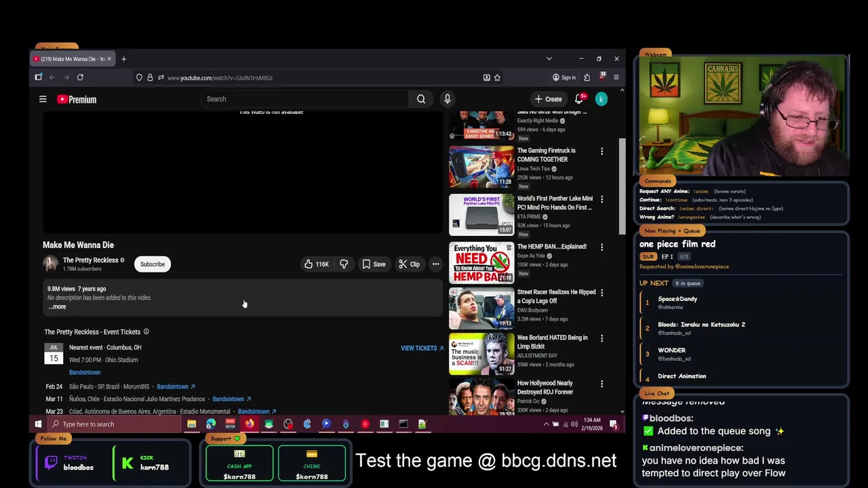This screenshot has height=488, width=868.
Task: Click the YouTube search magnifier button
Action: pyautogui.click(x=421, y=99)
